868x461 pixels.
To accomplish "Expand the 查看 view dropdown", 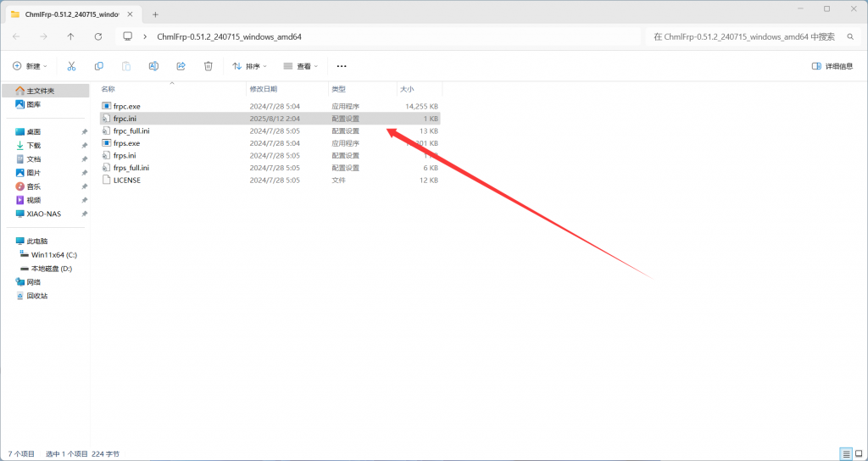I will click(301, 66).
